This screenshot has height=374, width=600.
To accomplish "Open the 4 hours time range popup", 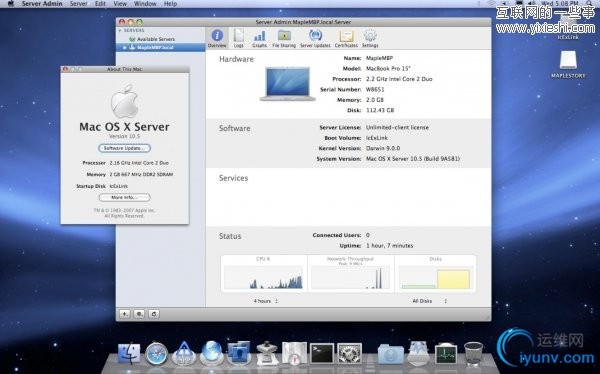I will pyautogui.click(x=266, y=301).
